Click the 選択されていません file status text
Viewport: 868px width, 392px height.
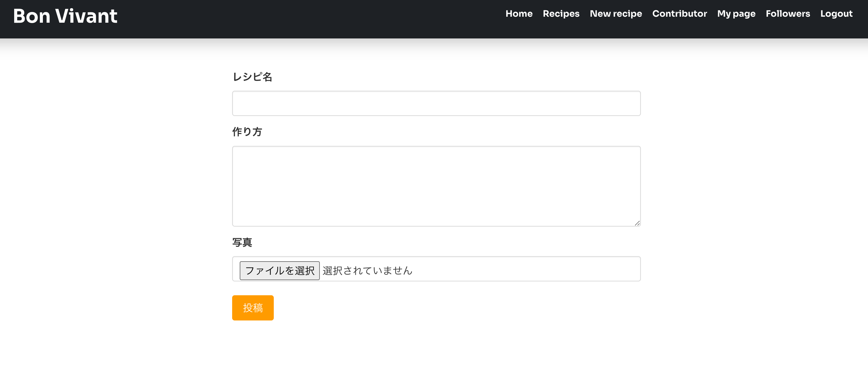(367, 270)
